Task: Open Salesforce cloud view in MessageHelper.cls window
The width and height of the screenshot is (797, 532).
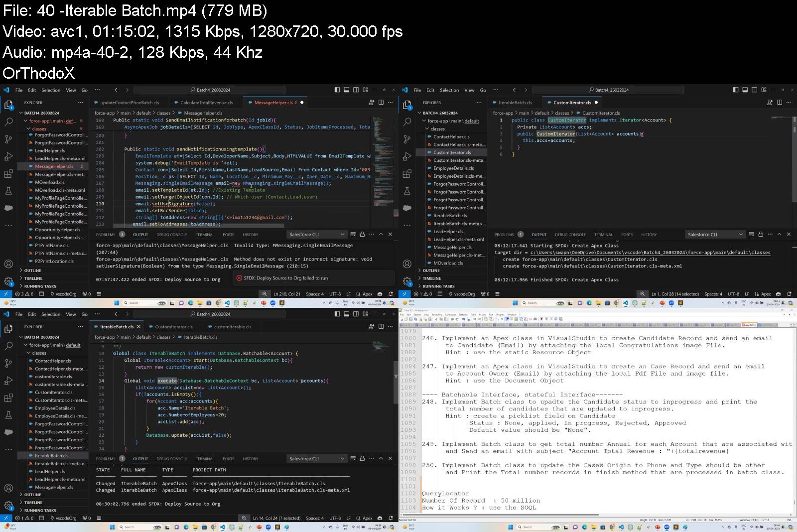Action: click(8, 208)
